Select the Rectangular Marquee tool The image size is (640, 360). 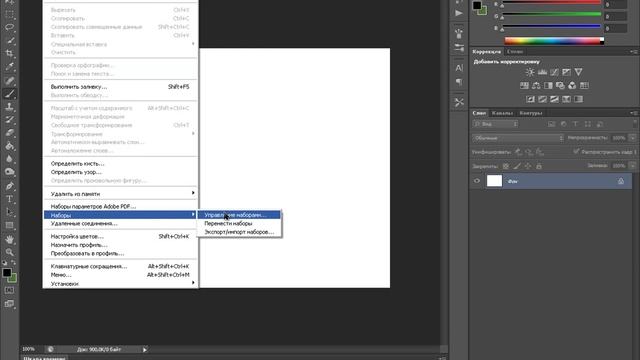(x=9, y=15)
